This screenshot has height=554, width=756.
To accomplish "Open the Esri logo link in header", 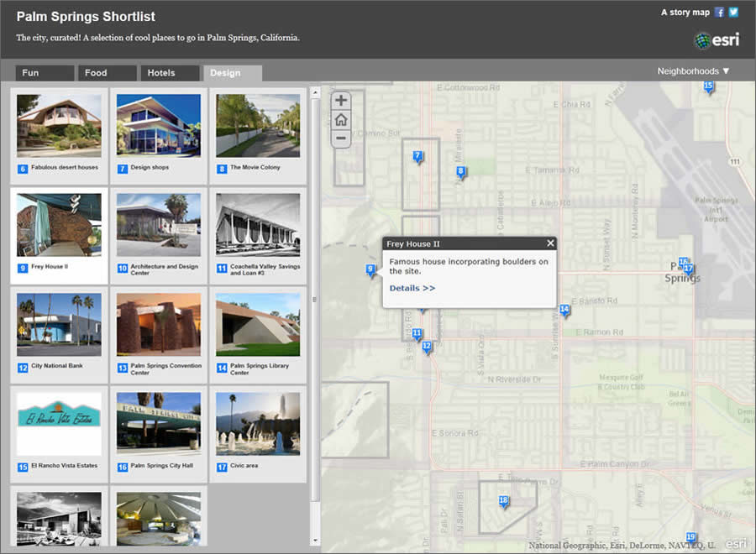I will point(717,40).
